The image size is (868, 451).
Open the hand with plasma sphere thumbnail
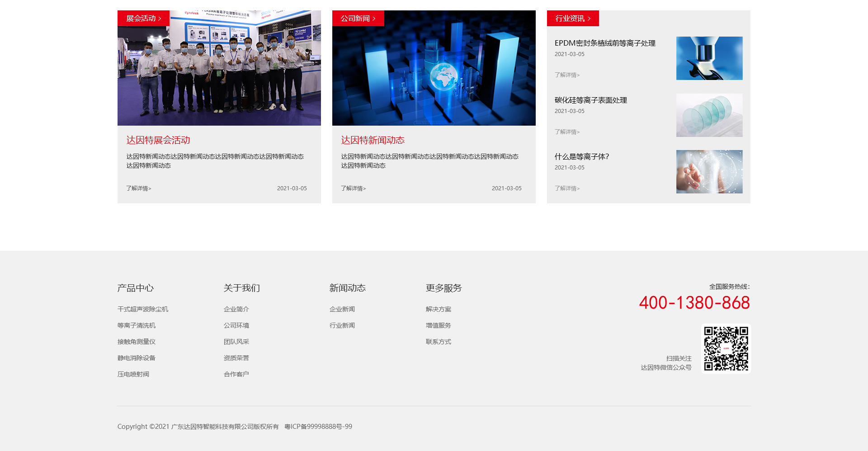point(709,172)
